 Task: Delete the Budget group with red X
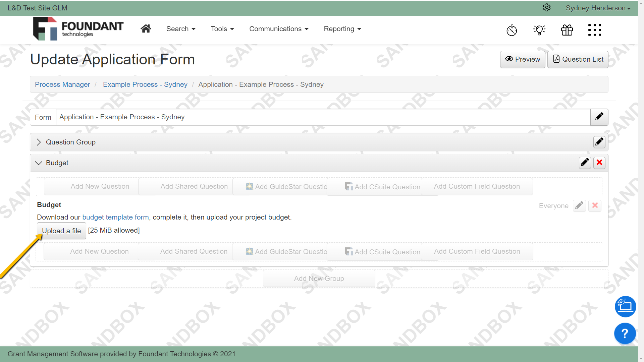coord(599,163)
